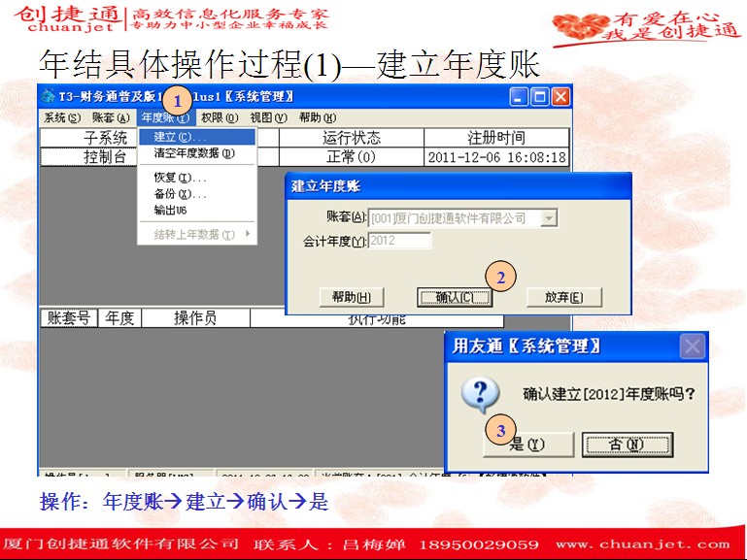747x560 pixels.
Task: Open the 系统(S) menu
Action: (62, 117)
